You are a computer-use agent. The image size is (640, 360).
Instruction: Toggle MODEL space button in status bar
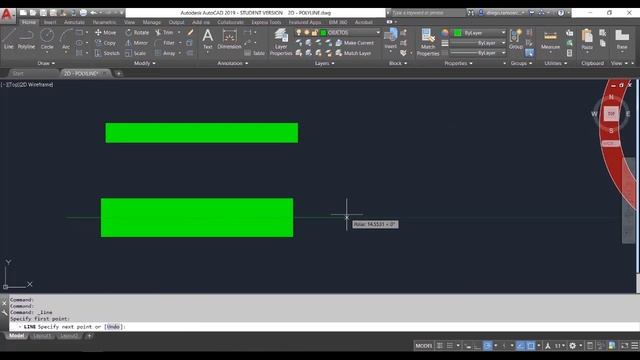coord(423,346)
